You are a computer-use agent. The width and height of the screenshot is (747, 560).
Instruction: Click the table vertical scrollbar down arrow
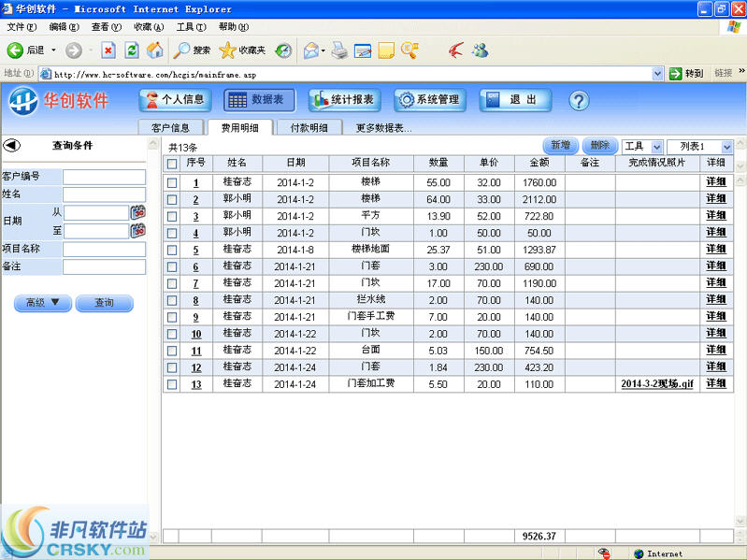click(740, 521)
